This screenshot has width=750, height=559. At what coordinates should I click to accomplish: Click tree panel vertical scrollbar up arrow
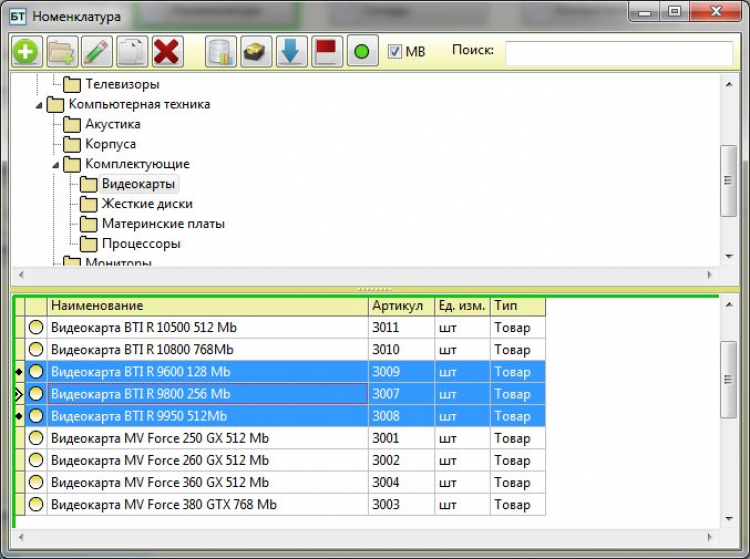(x=728, y=85)
